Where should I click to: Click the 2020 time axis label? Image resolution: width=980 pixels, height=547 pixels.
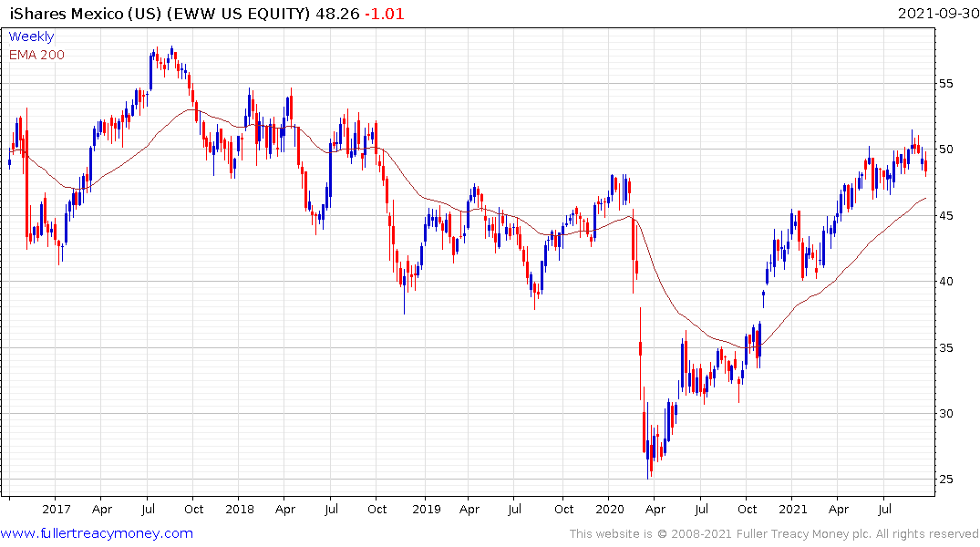tap(609, 509)
